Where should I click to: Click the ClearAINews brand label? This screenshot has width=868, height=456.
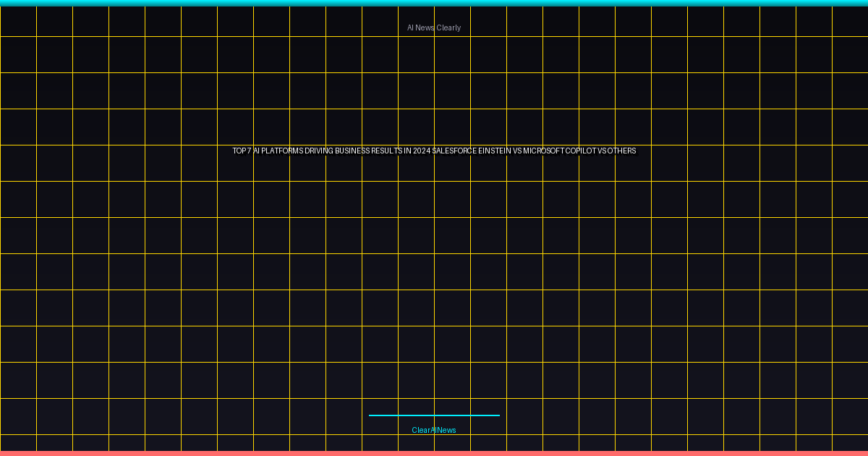pyautogui.click(x=434, y=430)
